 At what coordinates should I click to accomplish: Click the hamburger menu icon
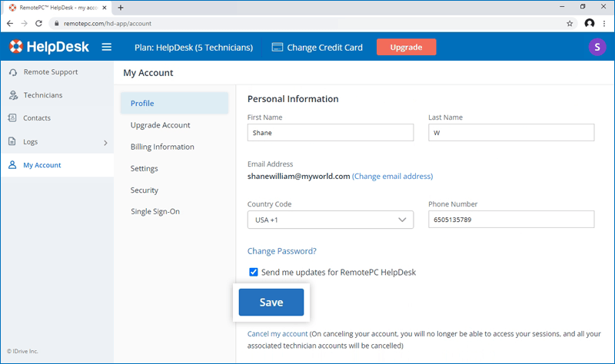click(x=107, y=48)
